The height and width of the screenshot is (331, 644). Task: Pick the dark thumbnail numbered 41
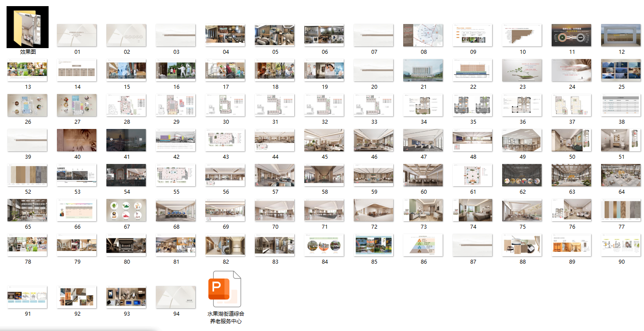(127, 140)
